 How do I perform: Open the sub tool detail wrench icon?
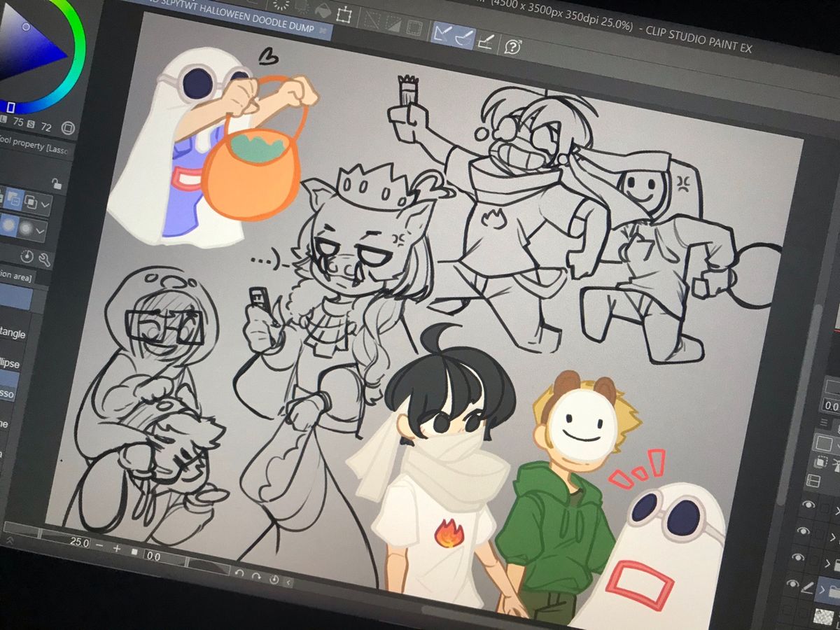coord(45,260)
